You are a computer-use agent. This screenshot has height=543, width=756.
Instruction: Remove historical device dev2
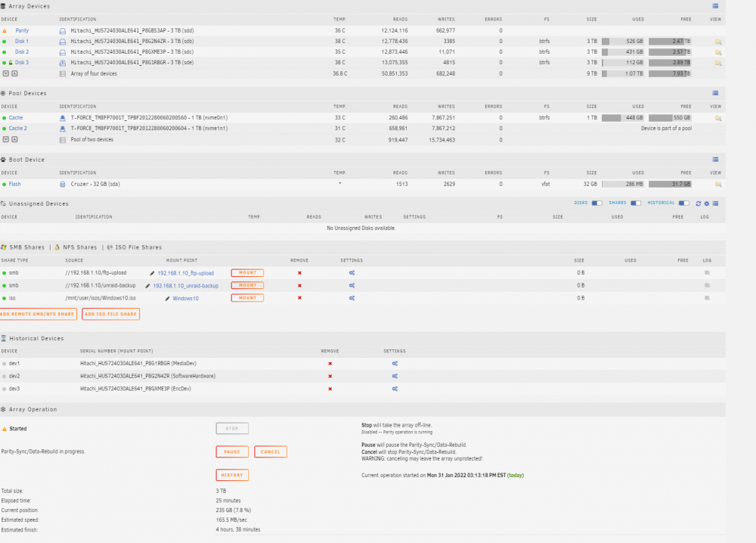click(x=330, y=376)
